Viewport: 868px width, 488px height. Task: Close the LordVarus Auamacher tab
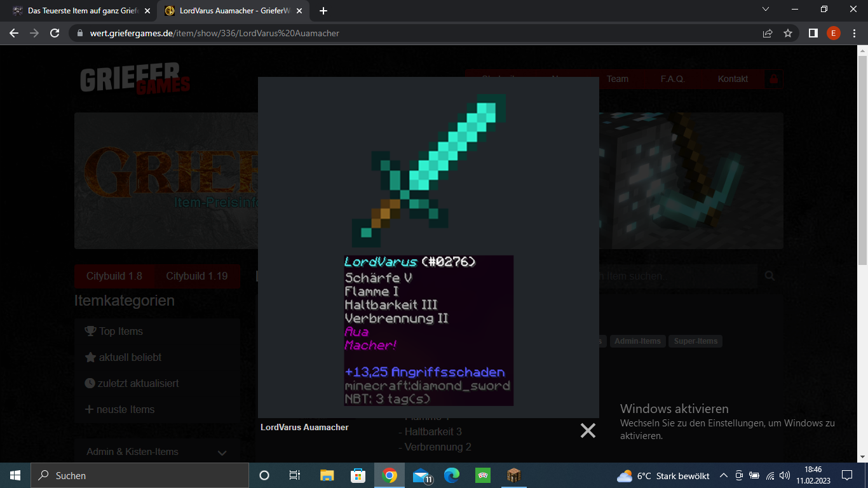pos(299,11)
